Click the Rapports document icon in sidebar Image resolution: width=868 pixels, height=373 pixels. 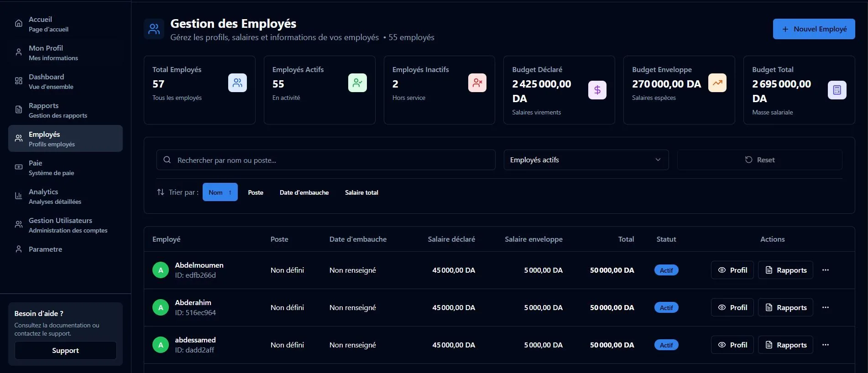tap(19, 110)
